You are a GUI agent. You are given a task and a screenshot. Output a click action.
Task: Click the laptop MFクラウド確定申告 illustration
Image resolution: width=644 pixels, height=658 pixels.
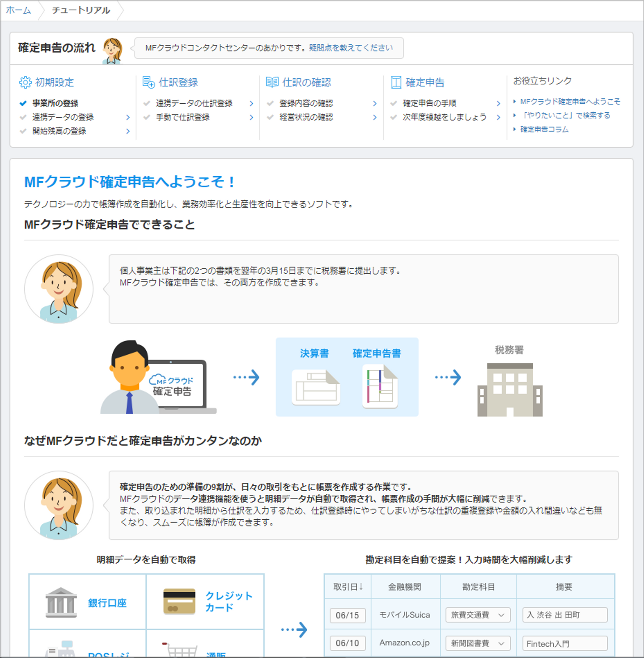pyautogui.click(x=158, y=378)
